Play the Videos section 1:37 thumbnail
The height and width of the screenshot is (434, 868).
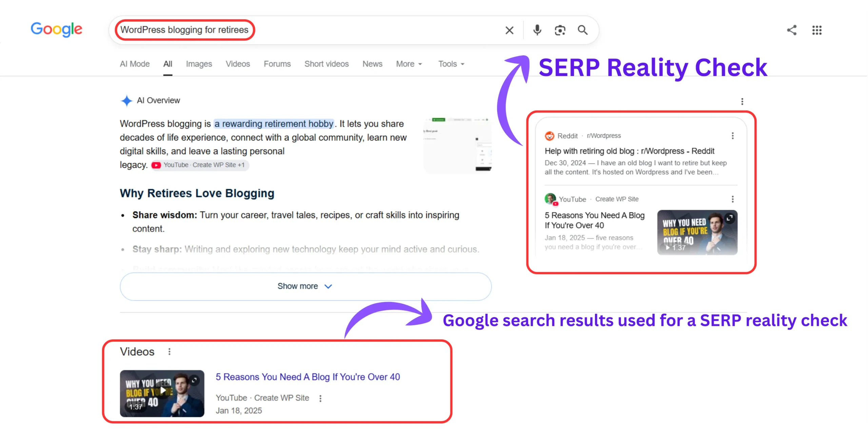click(162, 393)
